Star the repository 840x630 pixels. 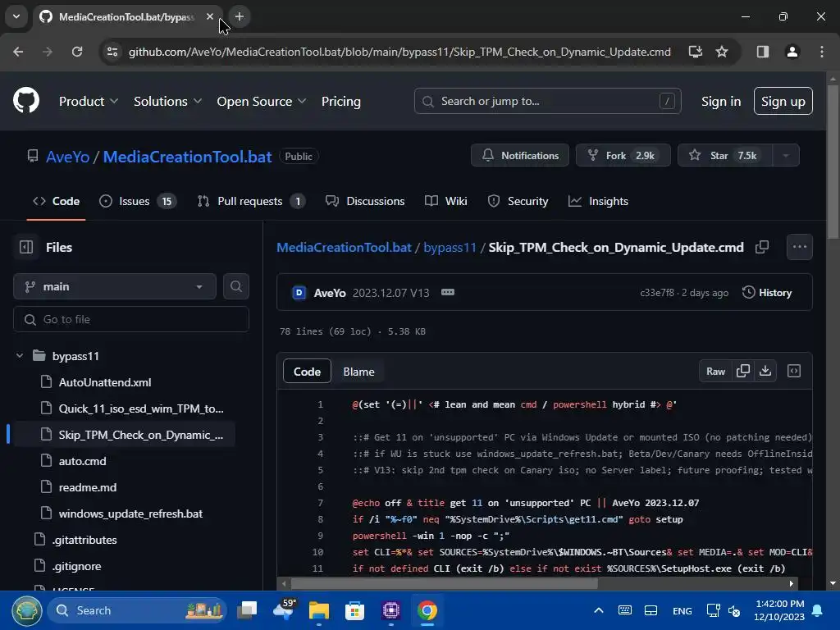pyautogui.click(x=725, y=155)
